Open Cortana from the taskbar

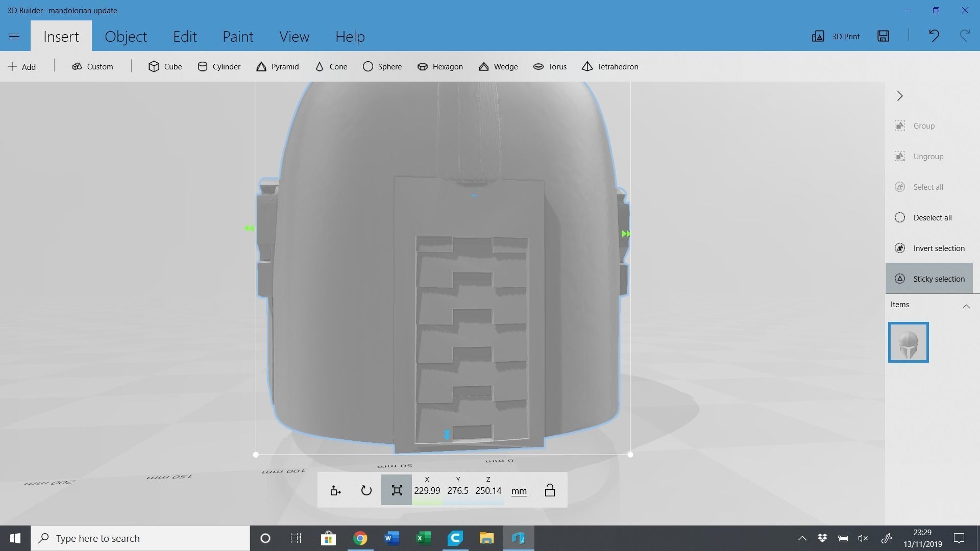coord(265,538)
